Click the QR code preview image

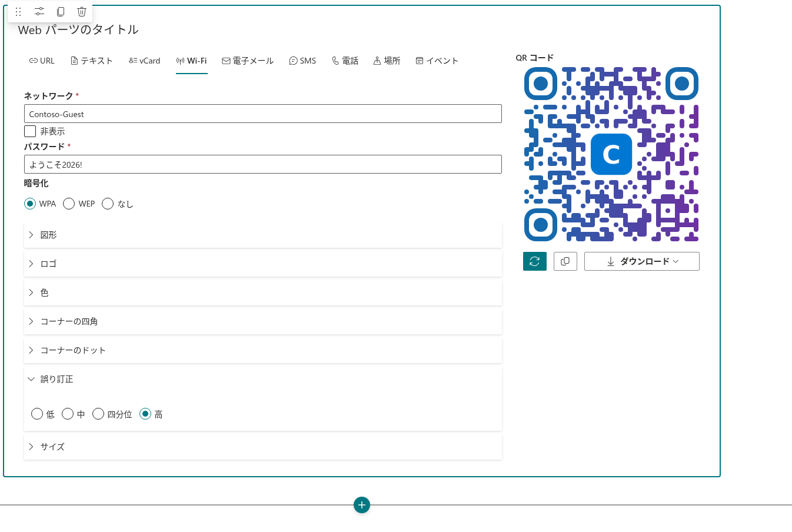[611, 154]
